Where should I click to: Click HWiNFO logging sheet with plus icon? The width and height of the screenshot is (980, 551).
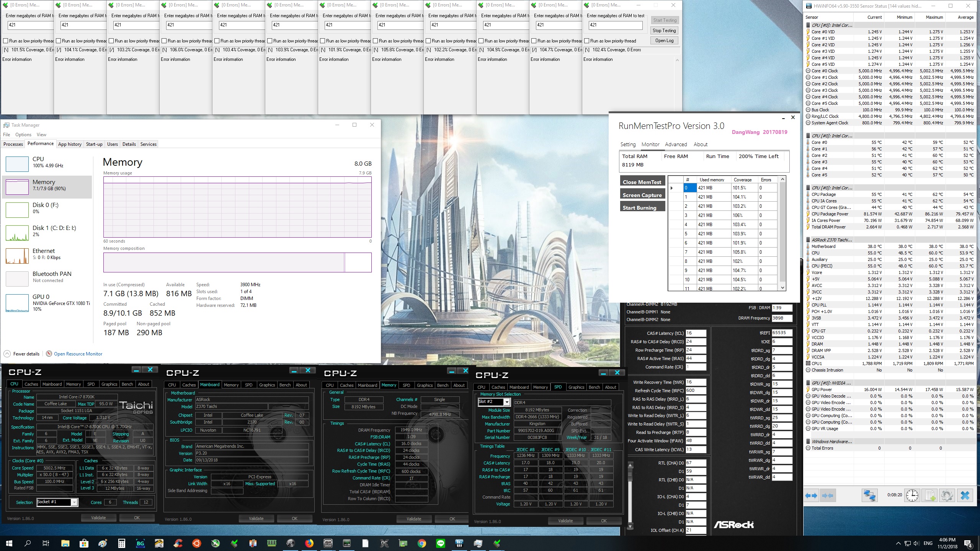[x=930, y=496]
